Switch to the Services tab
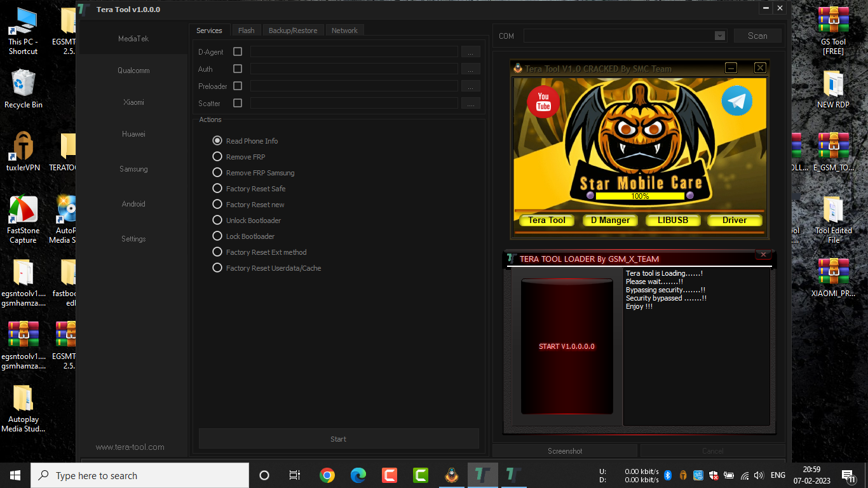The image size is (868, 488). [x=209, y=30]
